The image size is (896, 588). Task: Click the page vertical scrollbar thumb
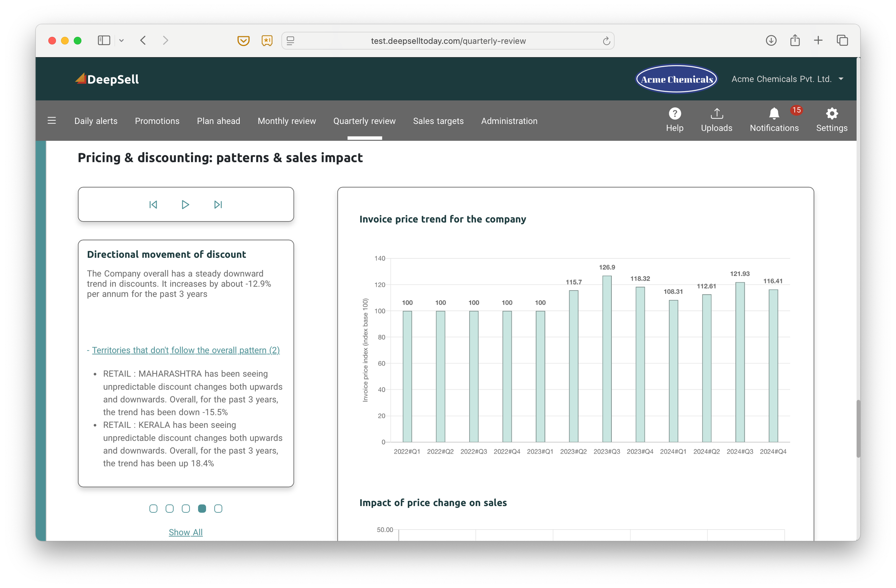click(858, 429)
